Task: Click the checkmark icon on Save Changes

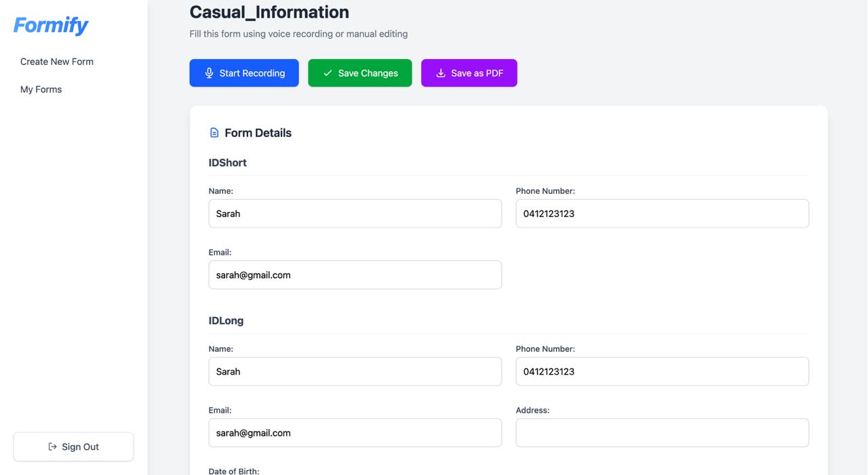Action: tap(328, 73)
